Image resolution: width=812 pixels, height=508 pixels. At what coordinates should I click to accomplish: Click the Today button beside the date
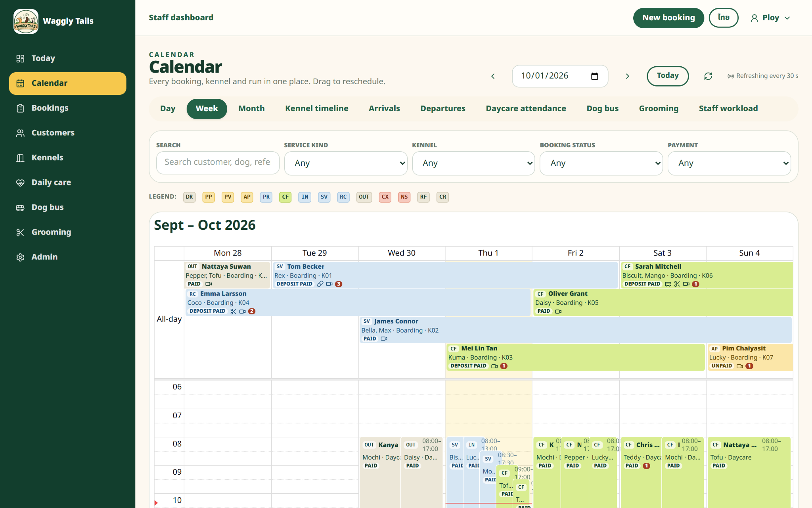pyautogui.click(x=668, y=76)
